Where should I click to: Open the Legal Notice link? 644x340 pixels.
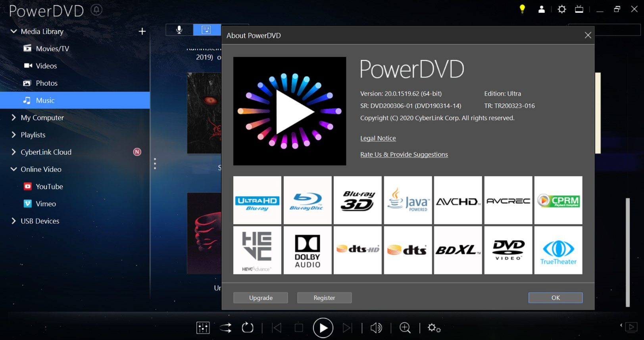pyautogui.click(x=378, y=138)
